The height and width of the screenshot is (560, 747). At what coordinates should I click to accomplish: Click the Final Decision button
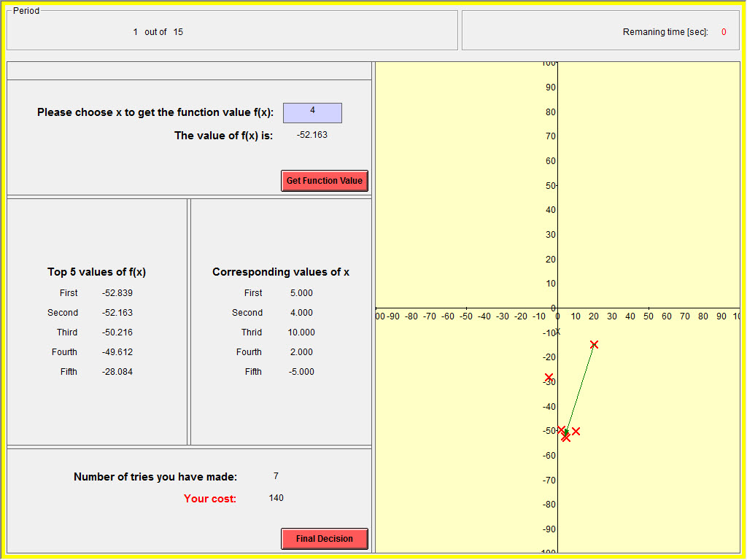coord(324,538)
